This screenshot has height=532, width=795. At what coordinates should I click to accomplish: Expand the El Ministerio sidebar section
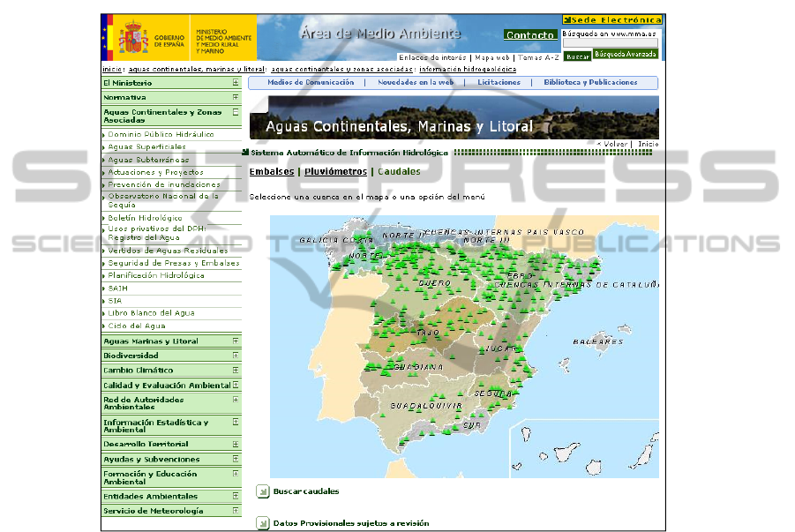pyautogui.click(x=236, y=83)
